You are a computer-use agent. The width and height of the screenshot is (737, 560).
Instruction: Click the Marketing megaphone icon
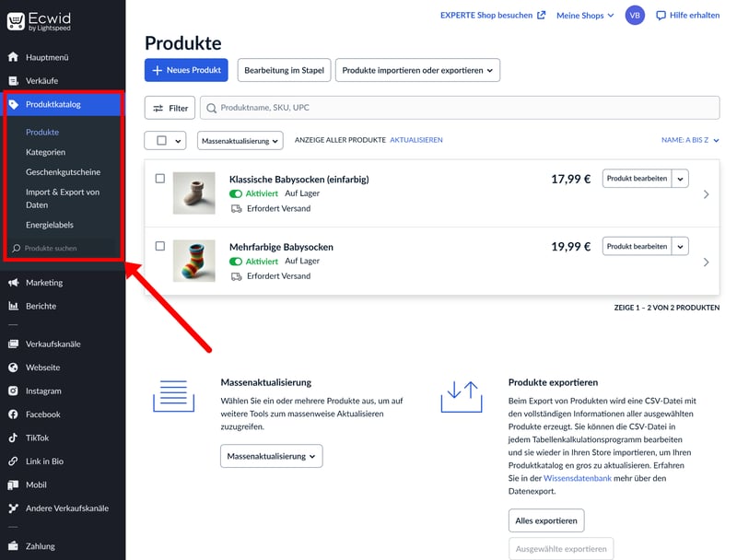(13, 283)
